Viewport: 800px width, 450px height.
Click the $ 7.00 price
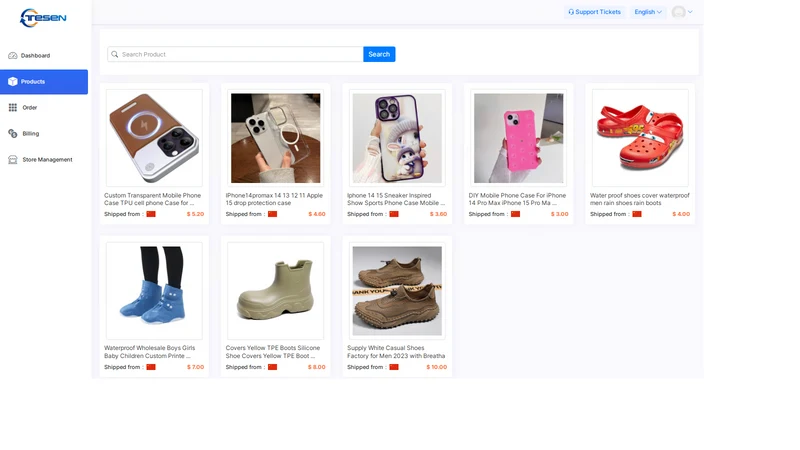click(195, 367)
